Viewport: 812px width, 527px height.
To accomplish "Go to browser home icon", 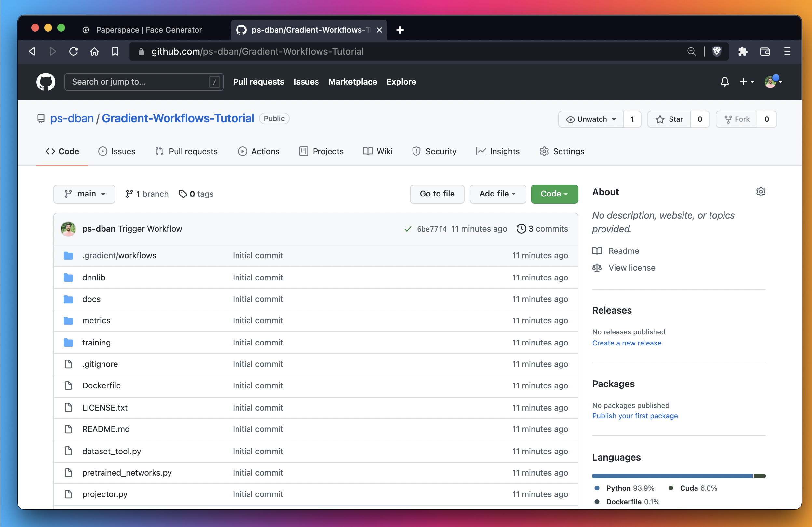I will (x=94, y=51).
